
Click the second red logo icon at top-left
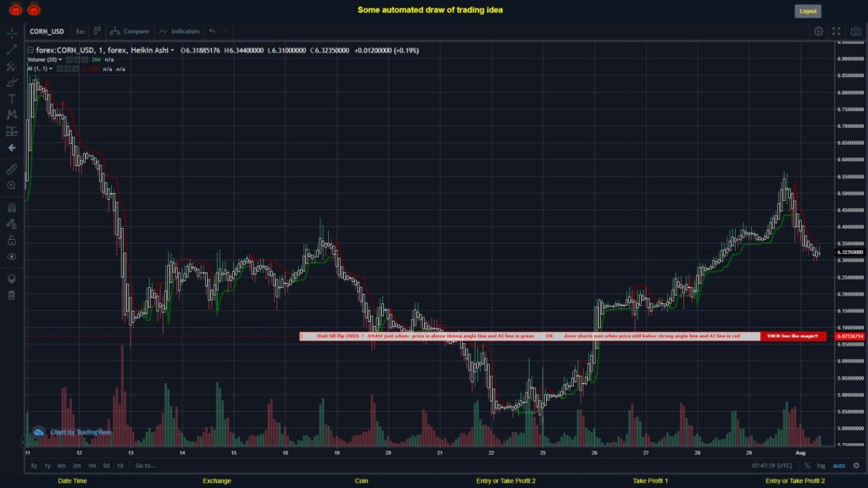[x=34, y=9]
